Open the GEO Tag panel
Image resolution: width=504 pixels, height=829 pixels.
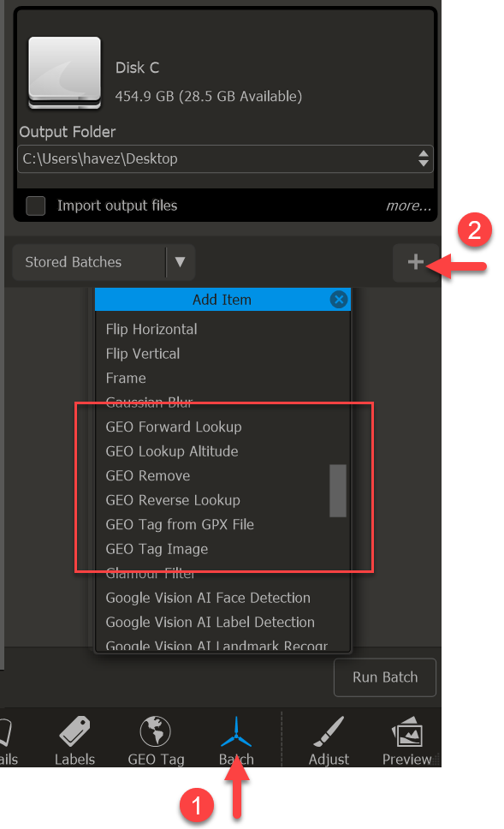point(156,741)
